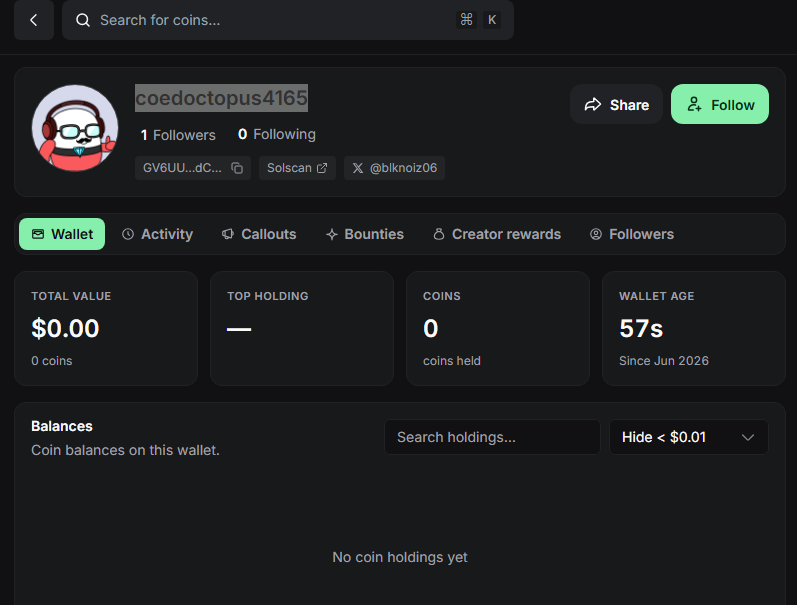This screenshot has width=797, height=605.
Task: Click the megaphone icon on Callouts tab
Action: [x=228, y=234]
